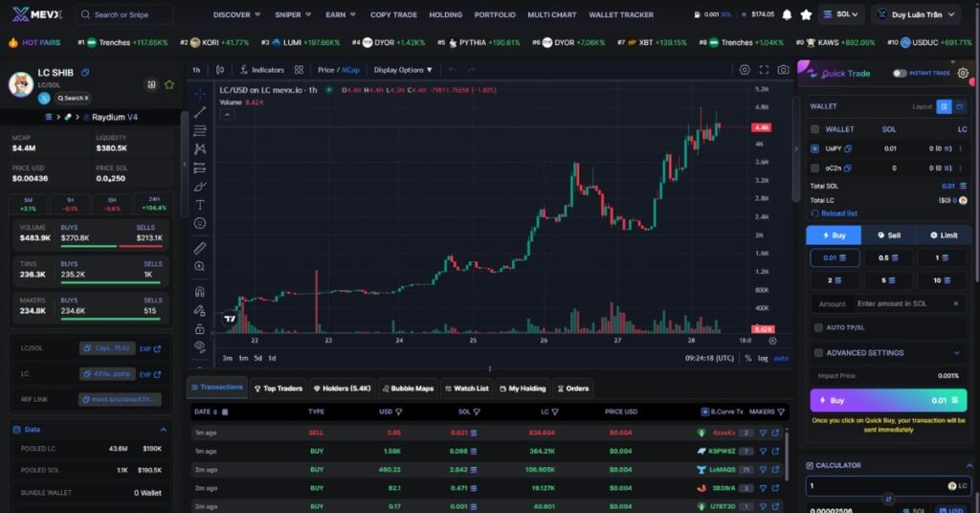Open the SOL chain selector
The width and height of the screenshot is (980, 513).
coord(841,14)
